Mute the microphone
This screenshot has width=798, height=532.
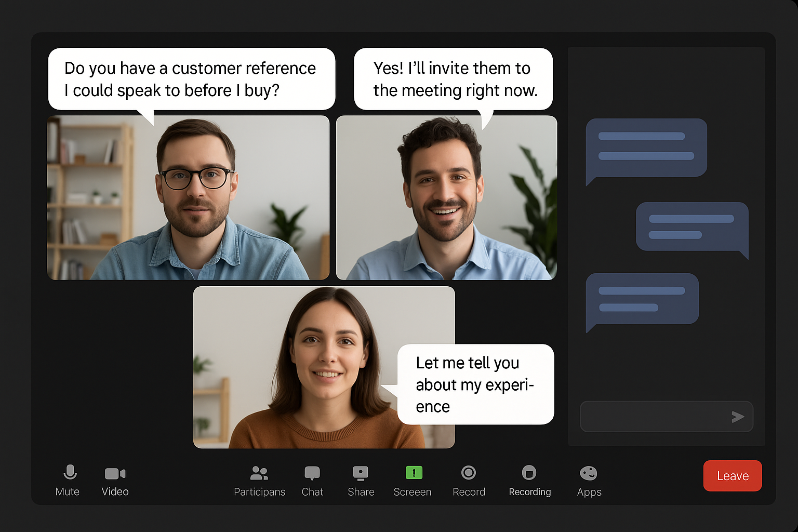point(69,473)
